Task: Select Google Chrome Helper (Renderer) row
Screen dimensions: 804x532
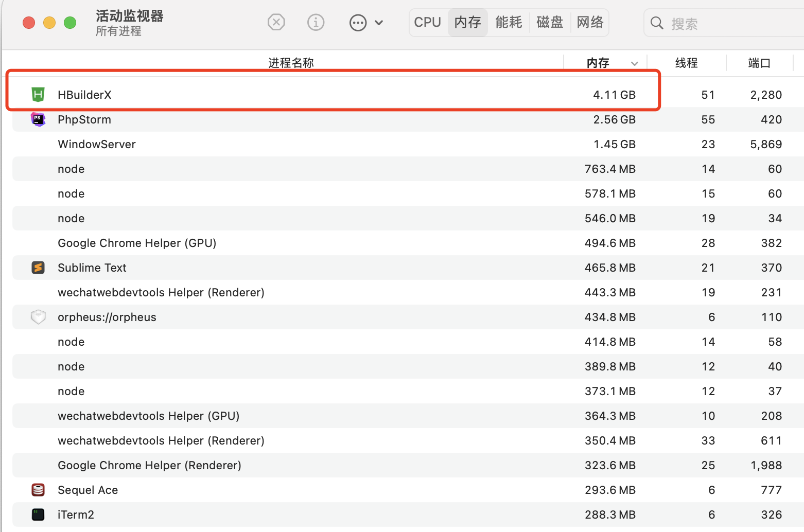Action: coord(408,465)
